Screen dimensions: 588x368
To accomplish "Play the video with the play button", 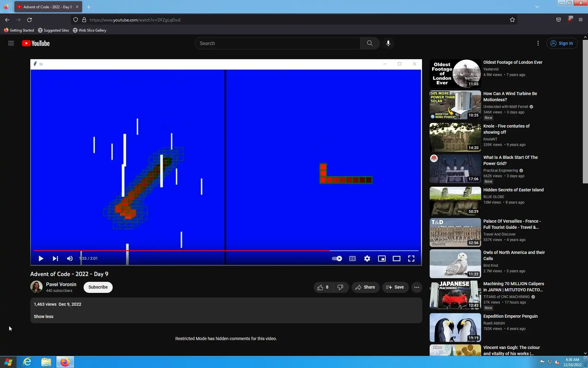I will 41,259.
